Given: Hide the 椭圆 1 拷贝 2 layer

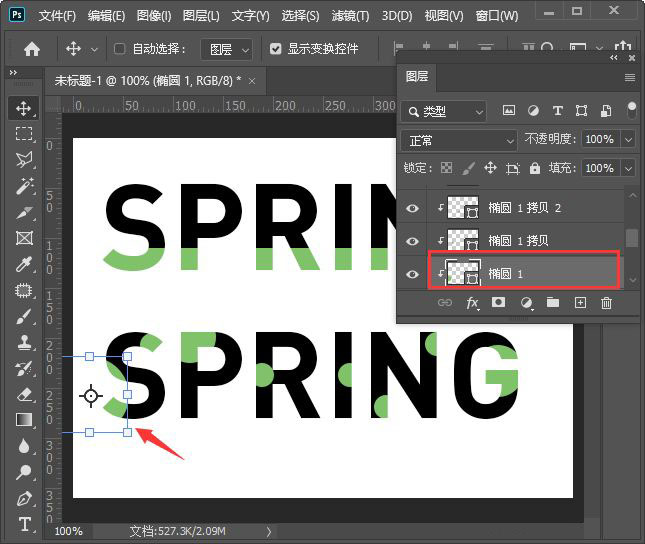Looking at the screenshot, I should click(x=412, y=208).
